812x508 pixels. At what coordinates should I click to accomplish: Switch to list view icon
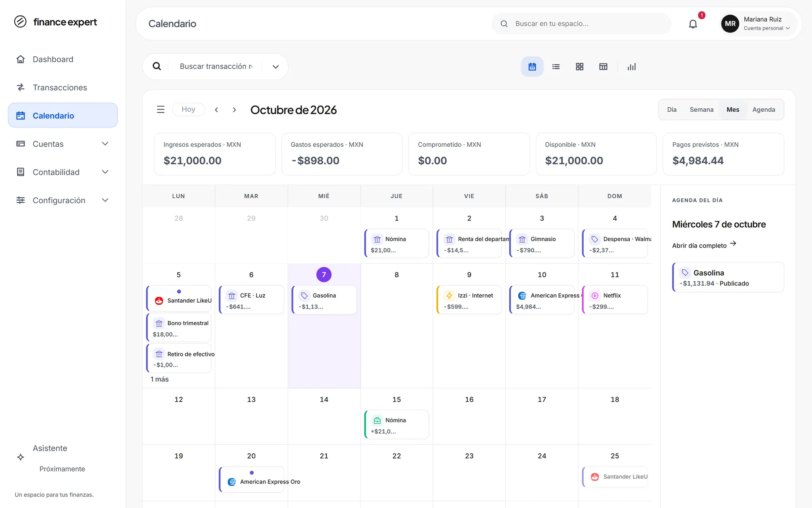pos(556,66)
